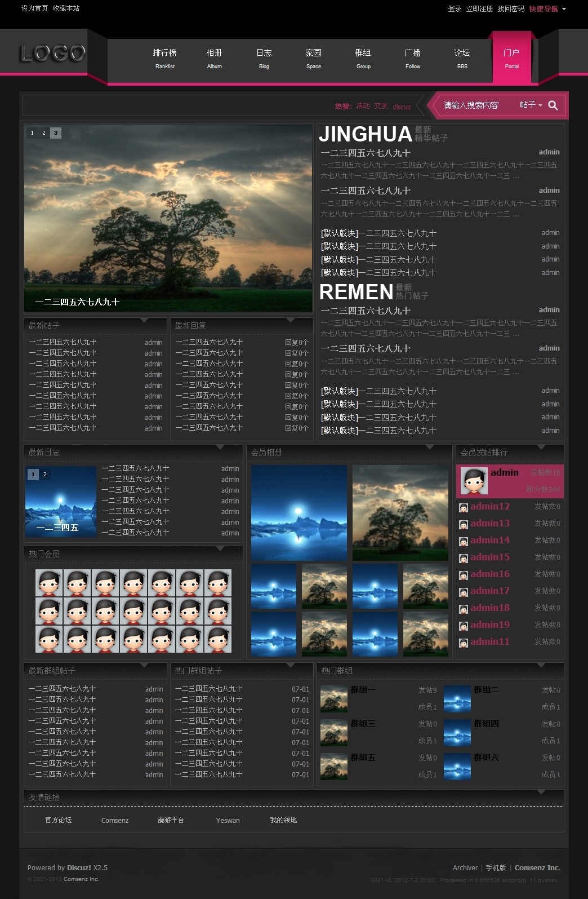
Task: Open the 日志 Blog nav item
Action: (264, 59)
